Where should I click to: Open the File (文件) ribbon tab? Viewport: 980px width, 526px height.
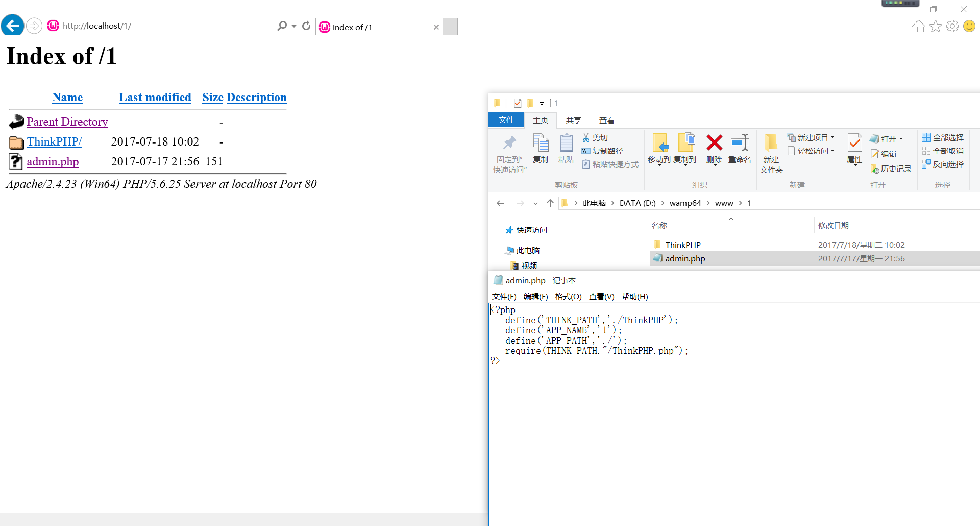click(506, 120)
